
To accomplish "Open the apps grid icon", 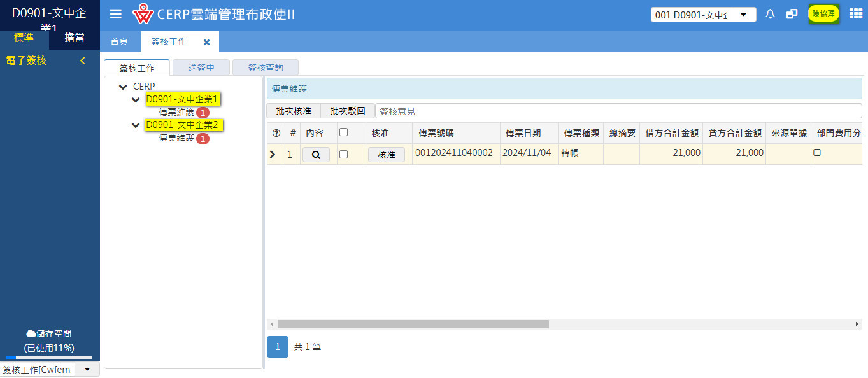I will pos(856,14).
